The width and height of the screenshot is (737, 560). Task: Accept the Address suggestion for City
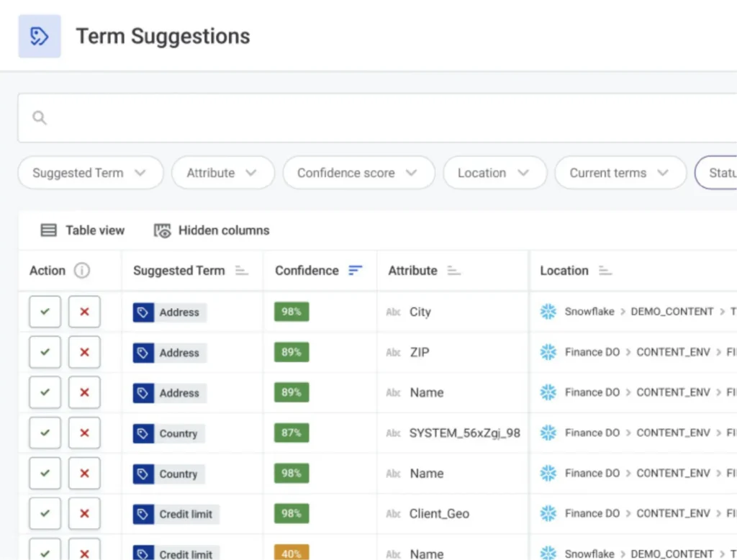pos(45,312)
